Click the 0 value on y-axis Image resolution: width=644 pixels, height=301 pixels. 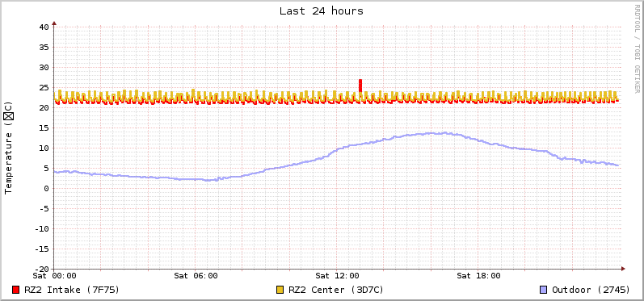tap(47, 188)
